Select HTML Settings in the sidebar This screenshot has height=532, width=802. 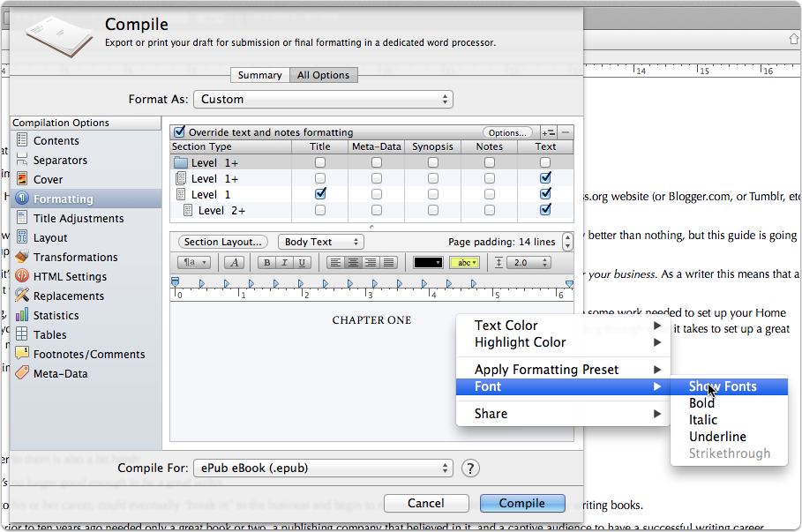(70, 276)
